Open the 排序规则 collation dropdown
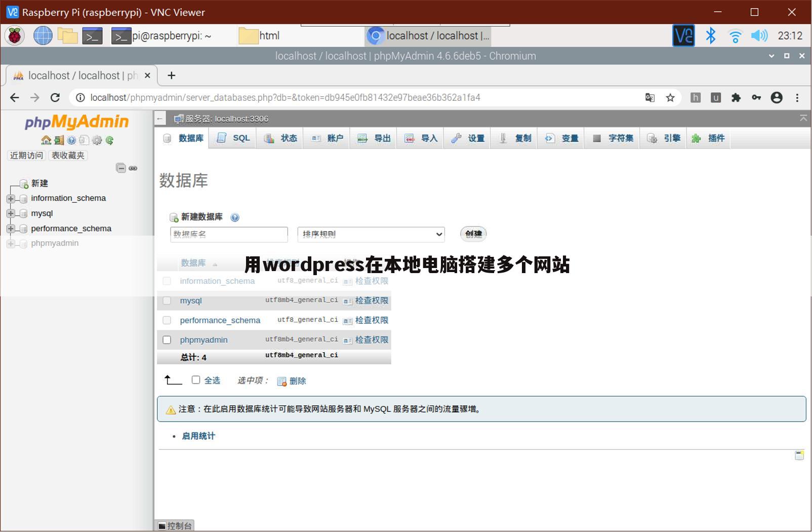The height and width of the screenshot is (532, 812). pyautogui.click(x=371, y=234)
